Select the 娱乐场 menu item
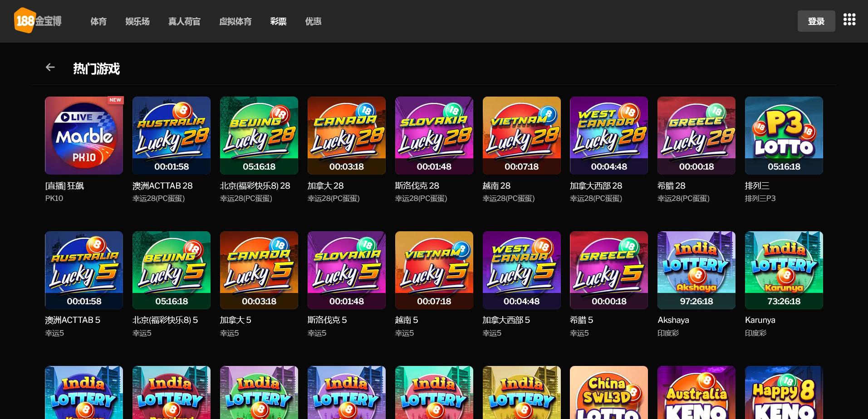This screenshot has height=419, width=868. click(137, 21)
